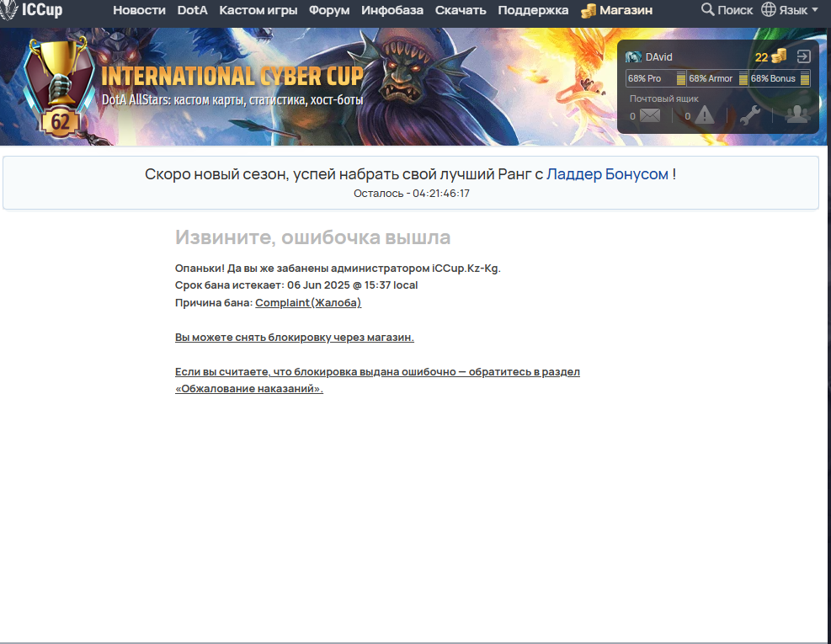The width and height of the screenshot is (831, 644).
Task: Click the Поиск magnifier icon
Action: 707,9
